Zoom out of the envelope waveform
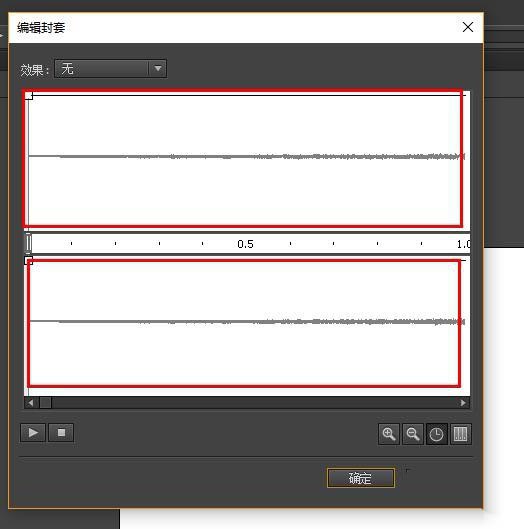The image size is (524, 529). (x=413, y=434)
